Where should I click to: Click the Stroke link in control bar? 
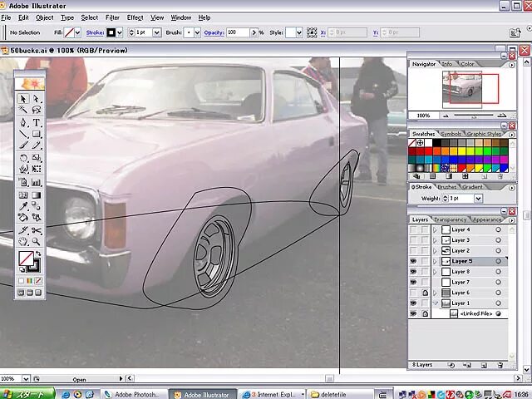95,32
